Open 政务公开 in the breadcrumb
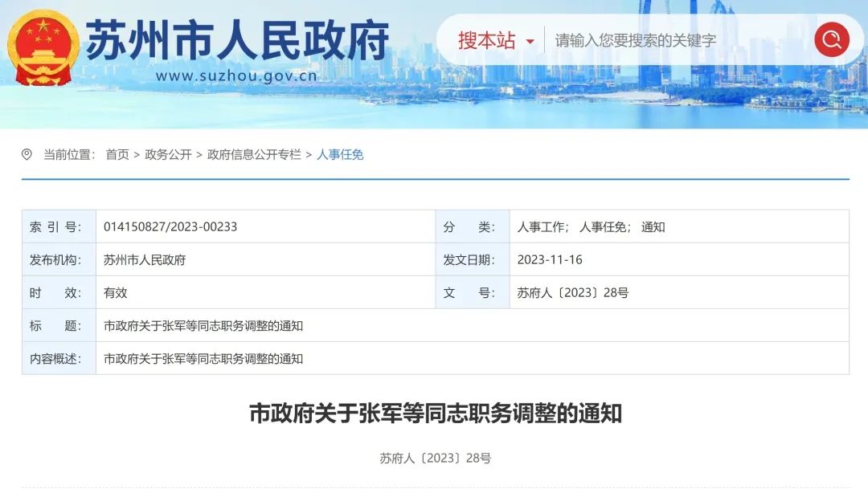 pos(168,154)
